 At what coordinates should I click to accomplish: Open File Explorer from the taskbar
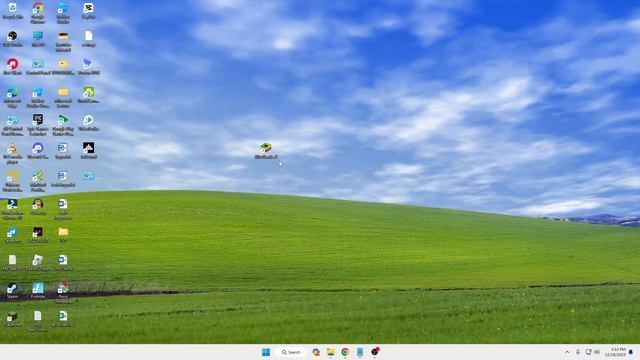331,352
